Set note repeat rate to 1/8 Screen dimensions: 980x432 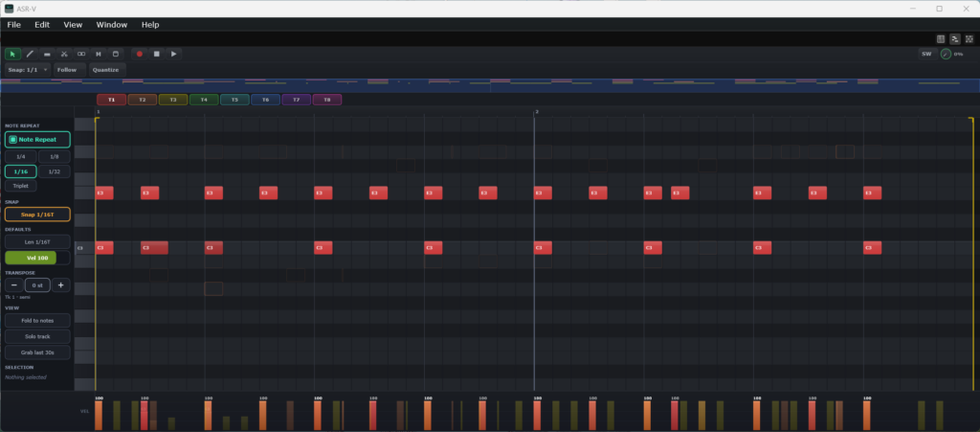(55, 156)
